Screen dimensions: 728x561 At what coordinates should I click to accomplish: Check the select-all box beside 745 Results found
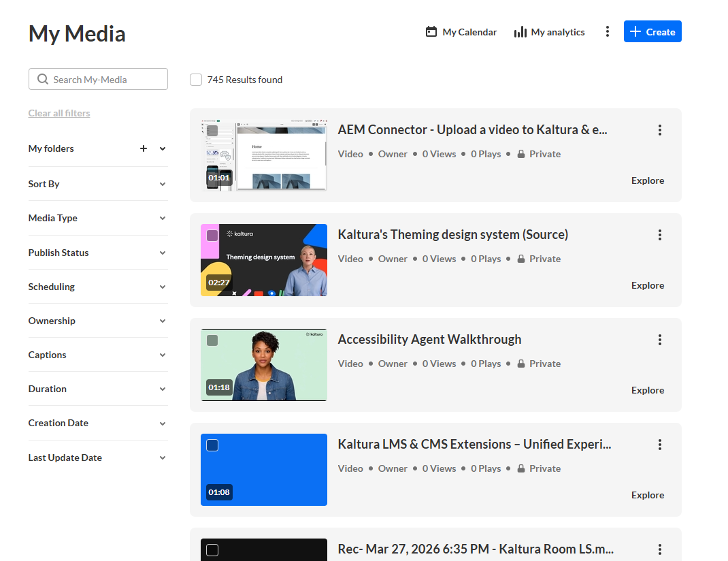pyautogui.click(x=196, y=80)
